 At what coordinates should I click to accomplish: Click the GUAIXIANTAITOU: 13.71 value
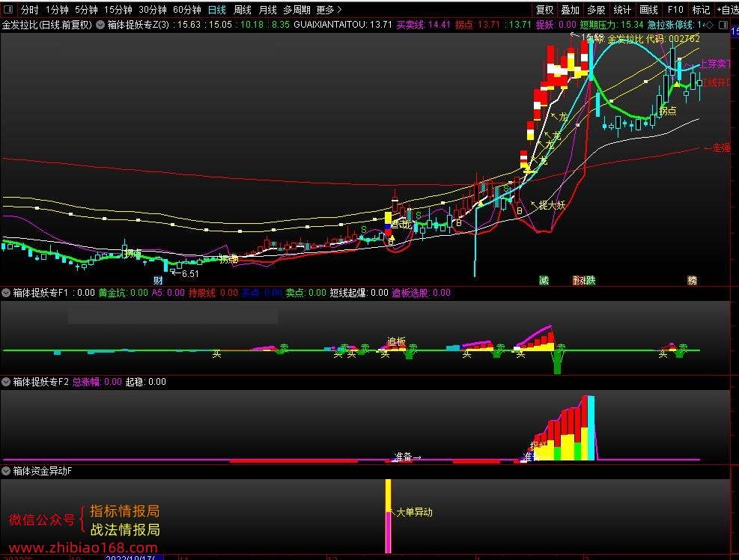(x=343, y=25)
